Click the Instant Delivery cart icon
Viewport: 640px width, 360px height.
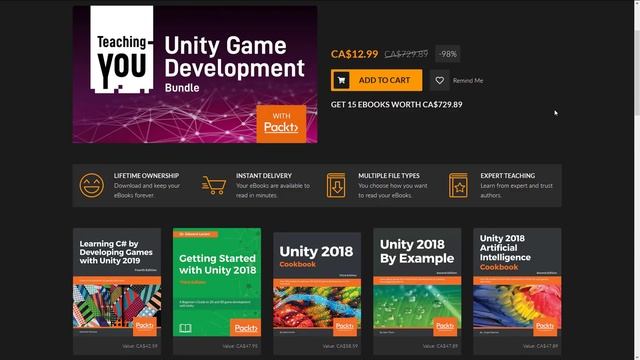213,185
